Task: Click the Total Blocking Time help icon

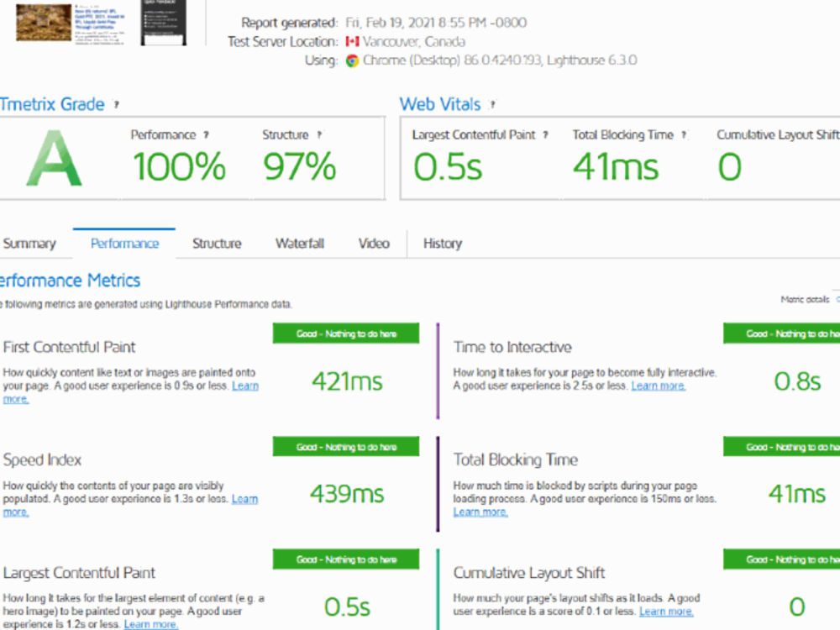Action: (684, 135)
